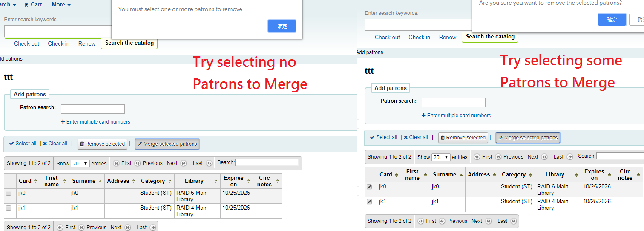Open the More dropdown in the top menu
644x231 pixels.
(x=61, y=5)
